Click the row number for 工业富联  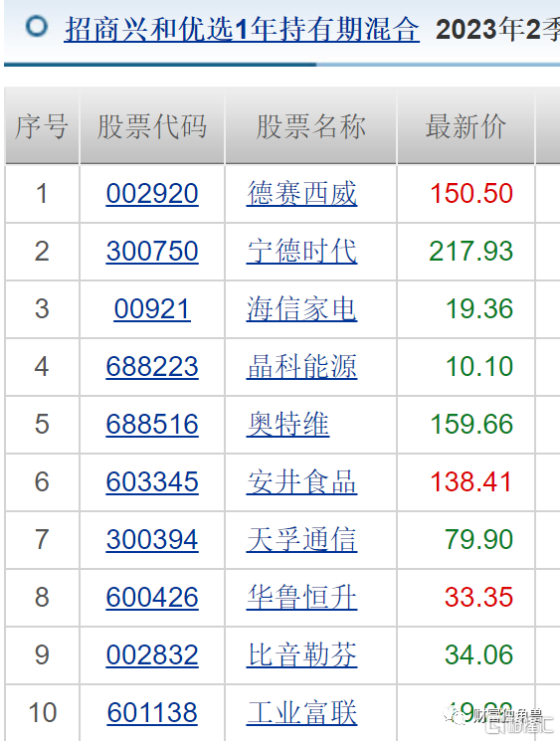pyautogui.click(x=42, y=712)
